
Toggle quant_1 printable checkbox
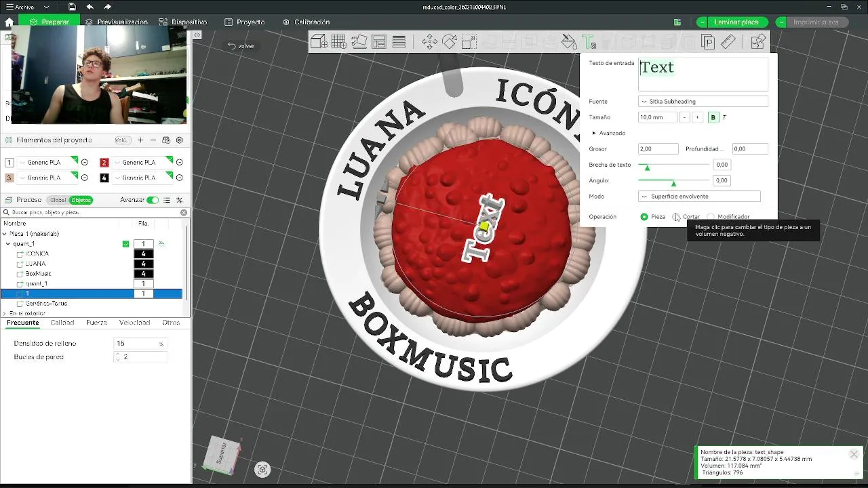[125, 244]
